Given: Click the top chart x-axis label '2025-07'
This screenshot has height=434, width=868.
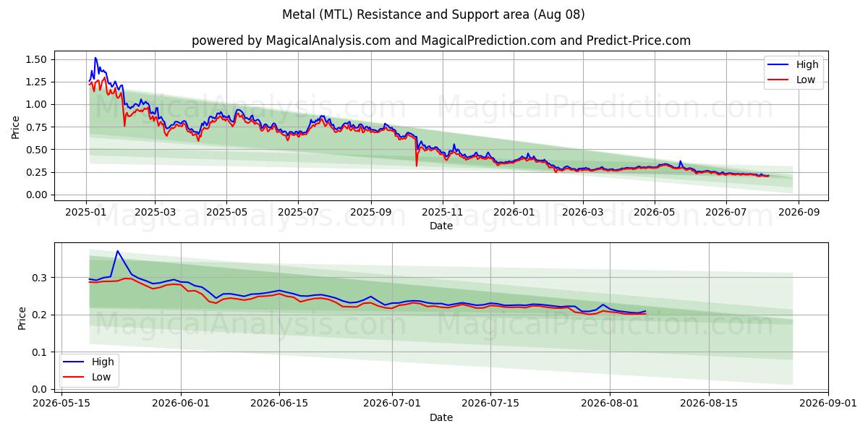Looking at the screenshot, I should point(298,212).
